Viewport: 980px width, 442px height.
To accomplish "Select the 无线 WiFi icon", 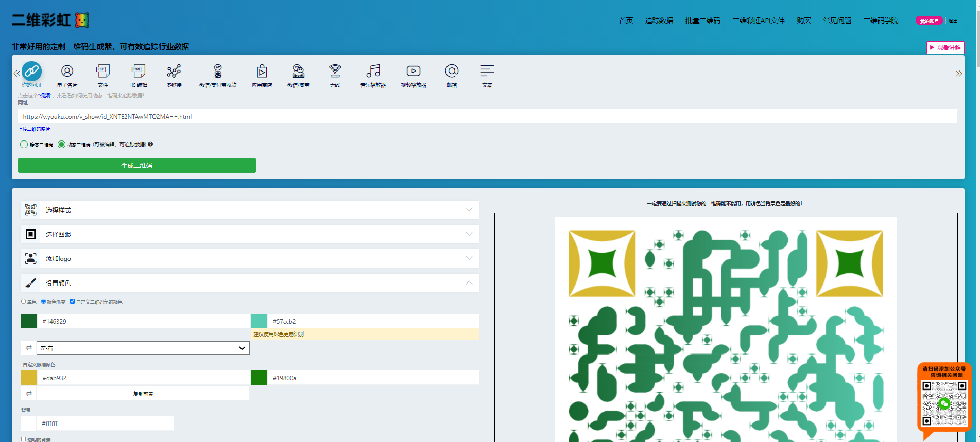I will 335,71.
